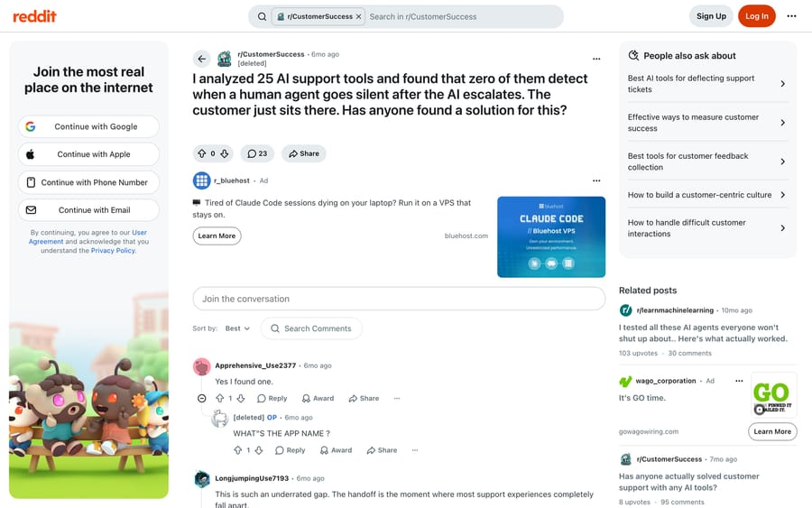Screen dimensions: 812x508
Task: Remove the r/CustomerSuccess search filter chip
Action: [x=358, y=16]
